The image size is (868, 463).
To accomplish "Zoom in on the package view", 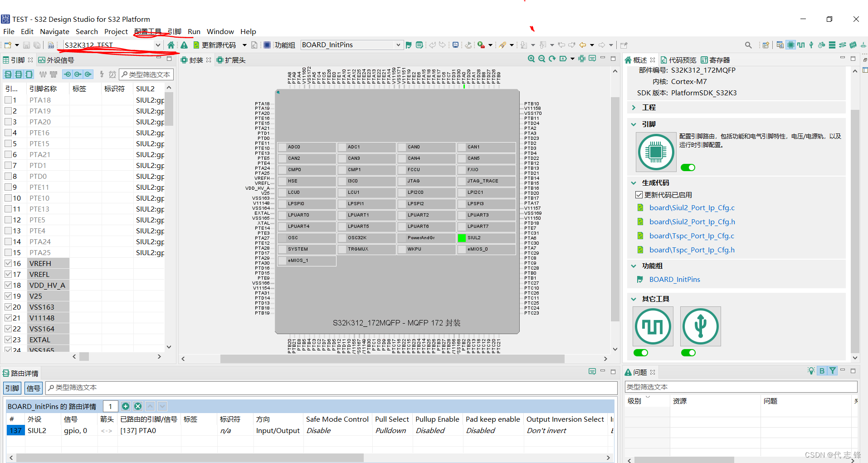I will [531, 59].
